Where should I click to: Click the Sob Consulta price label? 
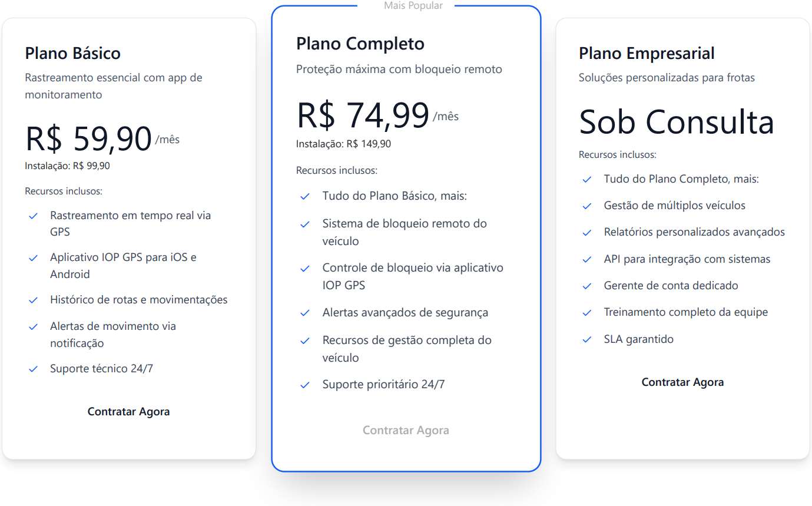coord(676,122)
